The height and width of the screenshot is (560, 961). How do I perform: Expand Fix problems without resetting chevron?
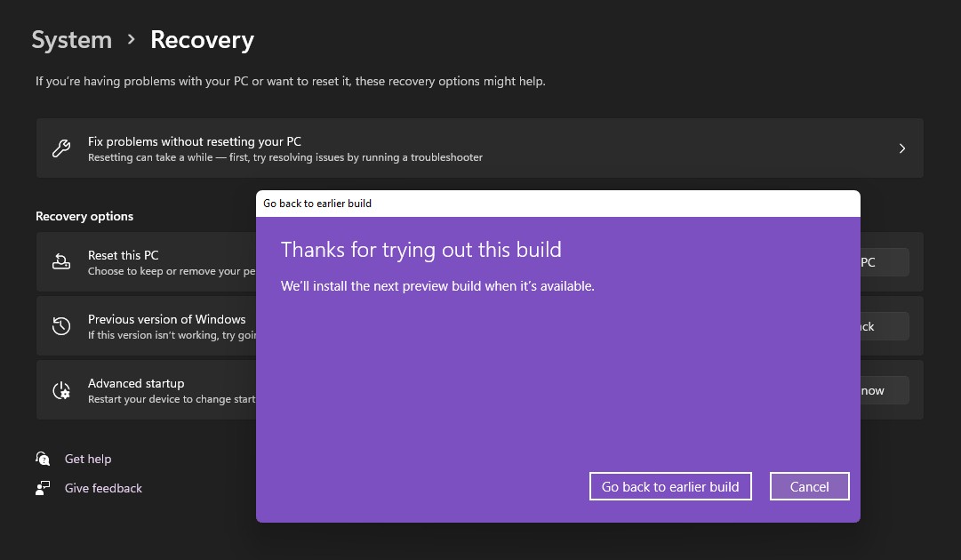901,148
